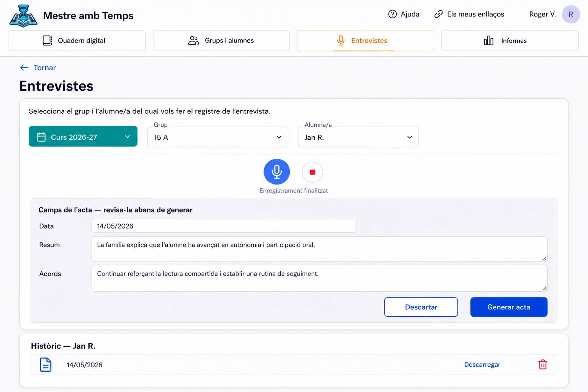This screenshot has height=392, width=588.
Task: Open the Grup dropdown showing I5 A
Action: pyautogui.click(x=218, y=137)
